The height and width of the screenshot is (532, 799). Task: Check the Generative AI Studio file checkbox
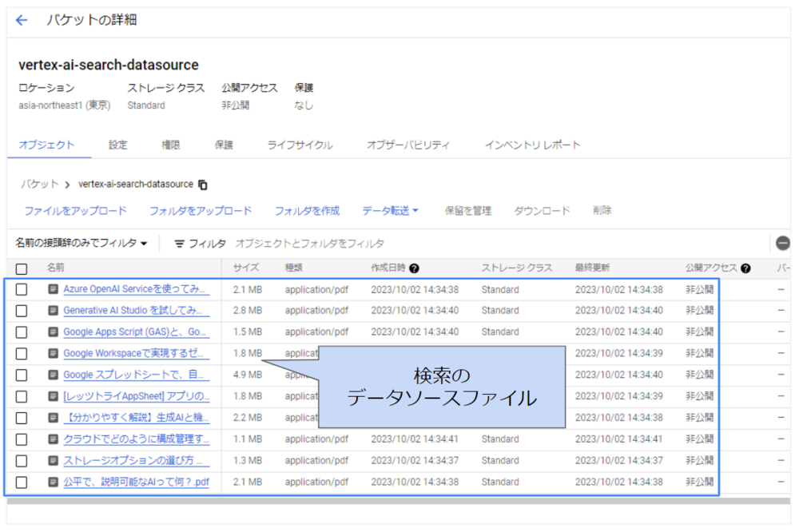click(x=22, y=311)
